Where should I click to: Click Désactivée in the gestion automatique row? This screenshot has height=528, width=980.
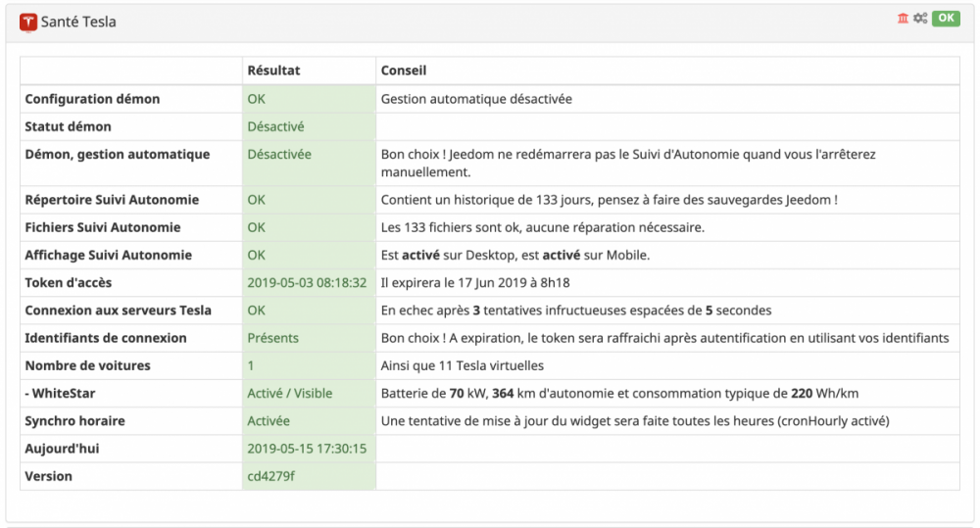pos(279,154)
